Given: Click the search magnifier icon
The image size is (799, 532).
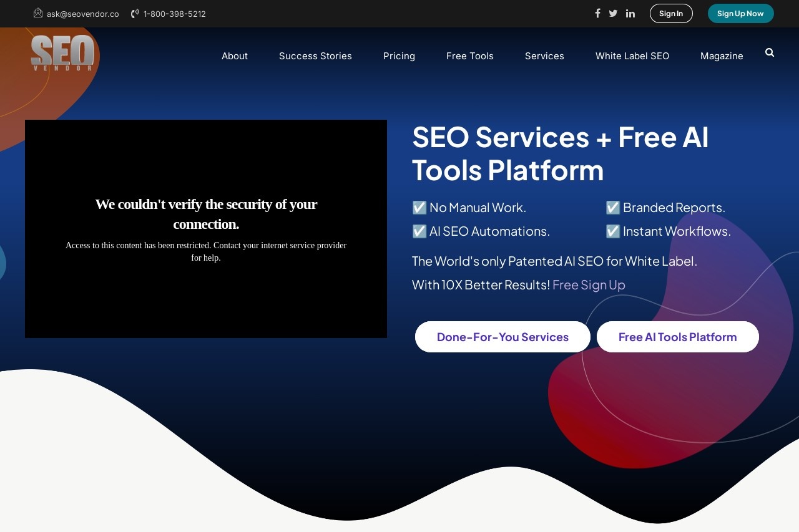Looking at the screenshot, I should 770,52.
